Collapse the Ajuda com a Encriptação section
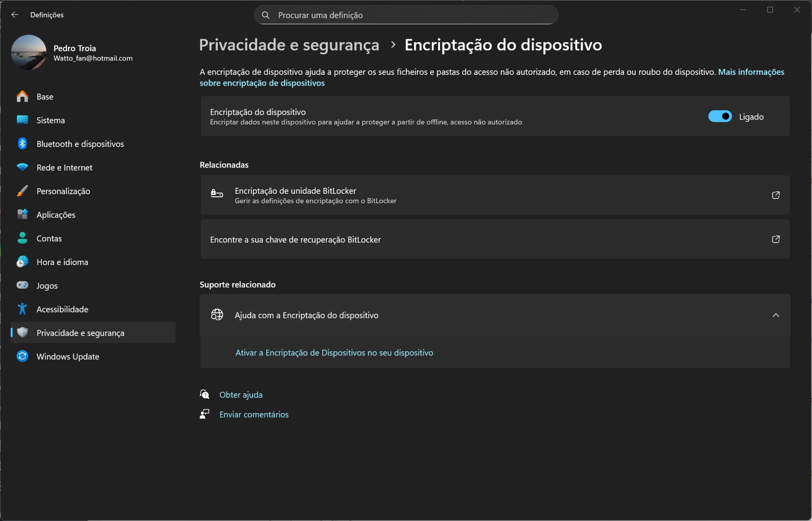This screenshot has height=521, width=812. click(776, 315)
